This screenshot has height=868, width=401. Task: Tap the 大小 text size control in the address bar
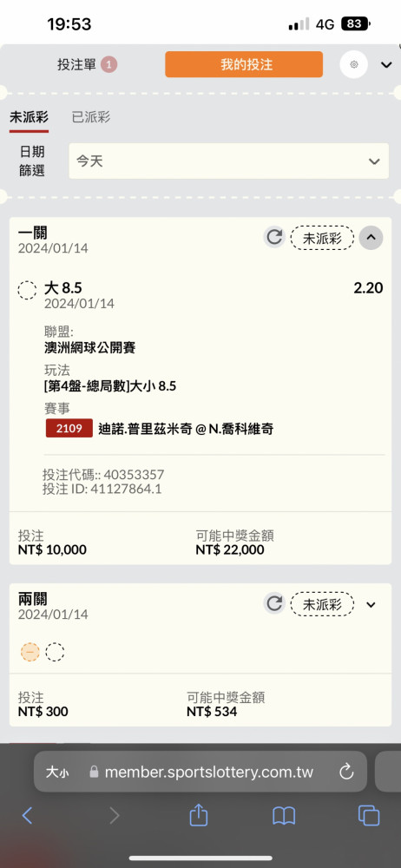[57, 773]
